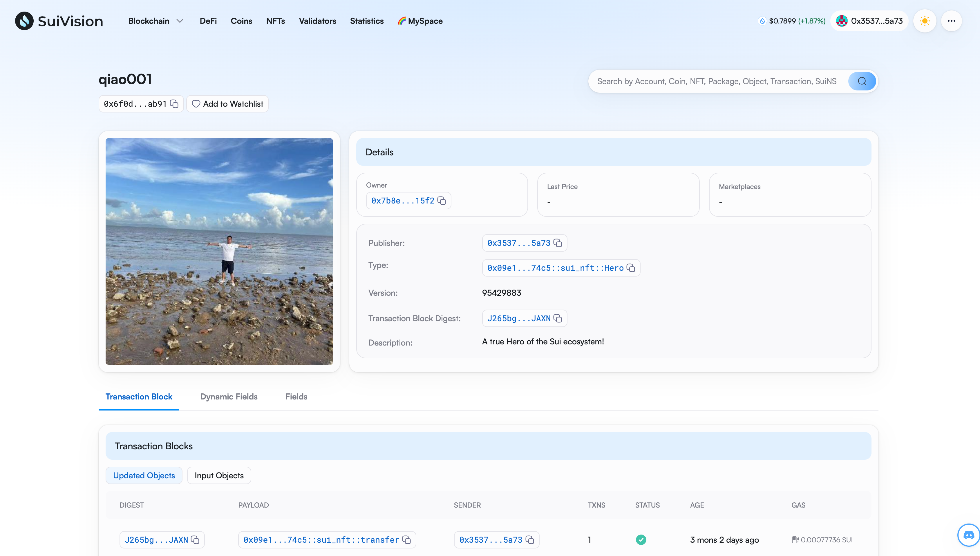The width and height of the screenshot is (980, 556).
Task: Click the heart icon in Watchlist button
Action: (196, 104)
